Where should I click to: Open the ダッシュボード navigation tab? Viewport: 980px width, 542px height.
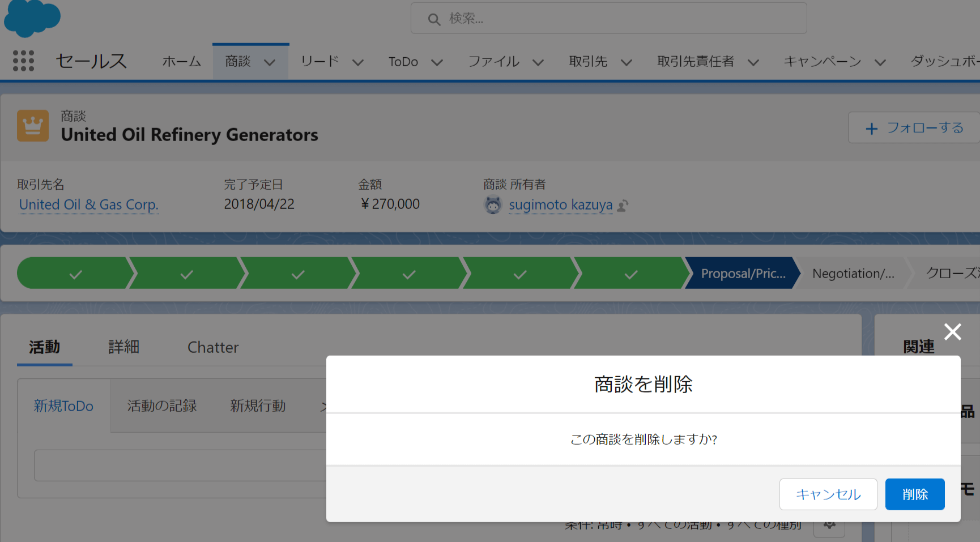pyautogui.click(x=945, y=61)
